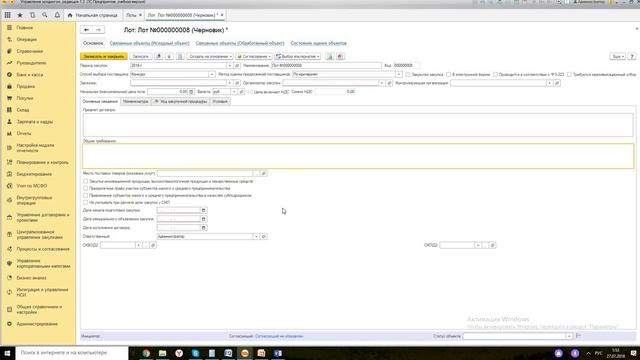
Task: Expand Создать на основании dropdown
Action: 210,56
